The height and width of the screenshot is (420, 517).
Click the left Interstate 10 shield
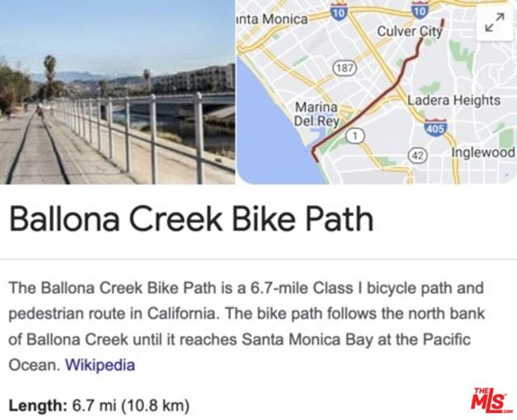pyautogui.click(x=338, y=11)
